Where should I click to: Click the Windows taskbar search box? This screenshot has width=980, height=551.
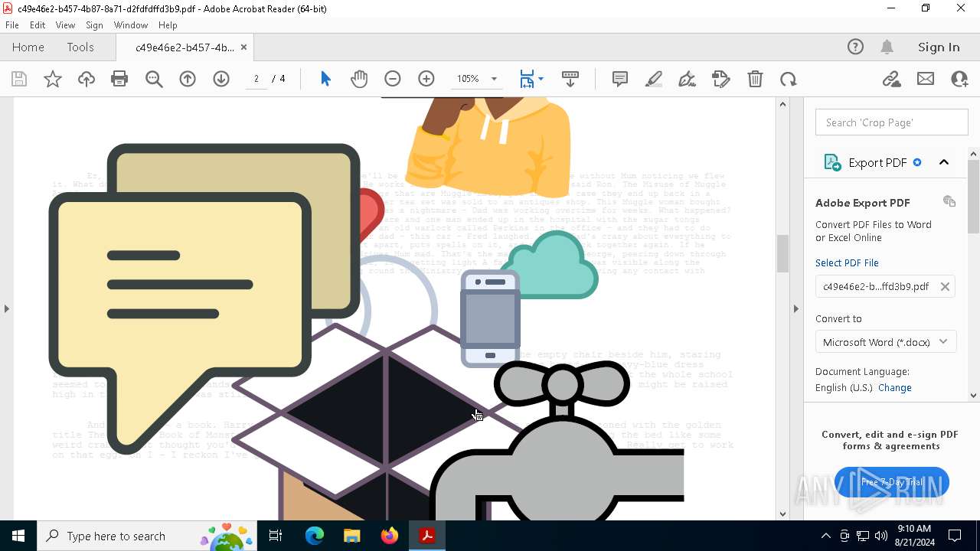147,536
